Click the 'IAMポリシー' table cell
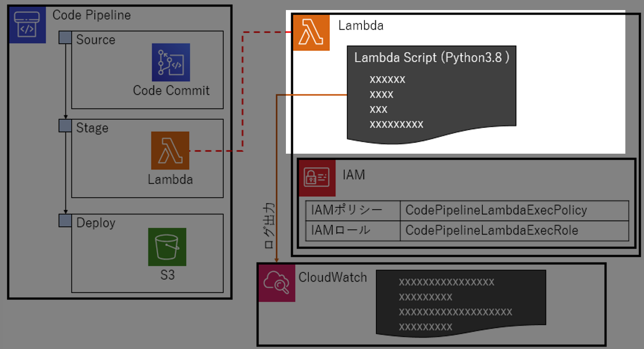 [x=353, y=210]
